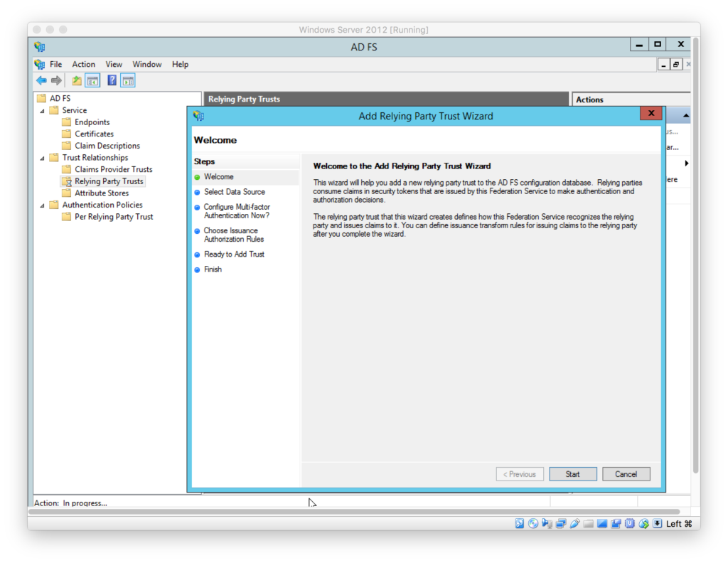
Task: Toggle the Show/Hide Console Tree toolbar button
Action: [92, 80]
